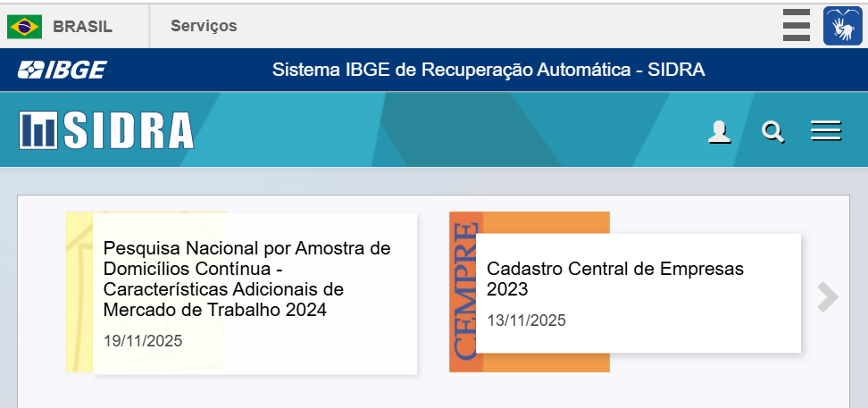The width and height of the screenshot is (868, 408).
Task: Open Cadastro Central de Empresas 2023
Action: click(614, 279)
